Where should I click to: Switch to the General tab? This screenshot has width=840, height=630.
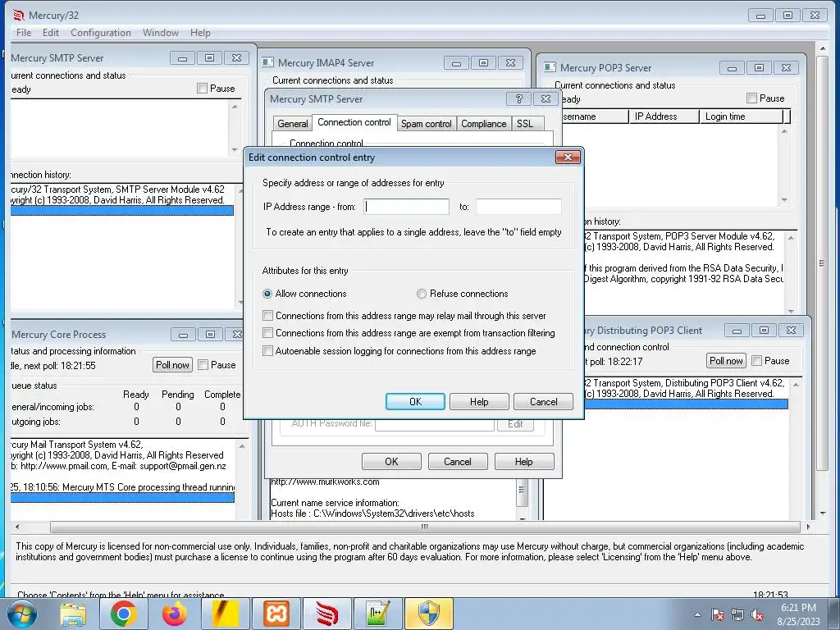coord(293,124)
